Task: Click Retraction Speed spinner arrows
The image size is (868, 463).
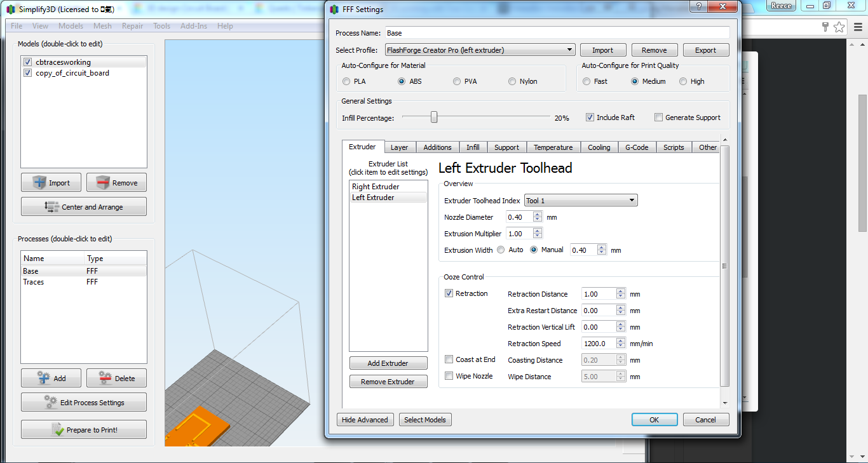Action: 621,344
